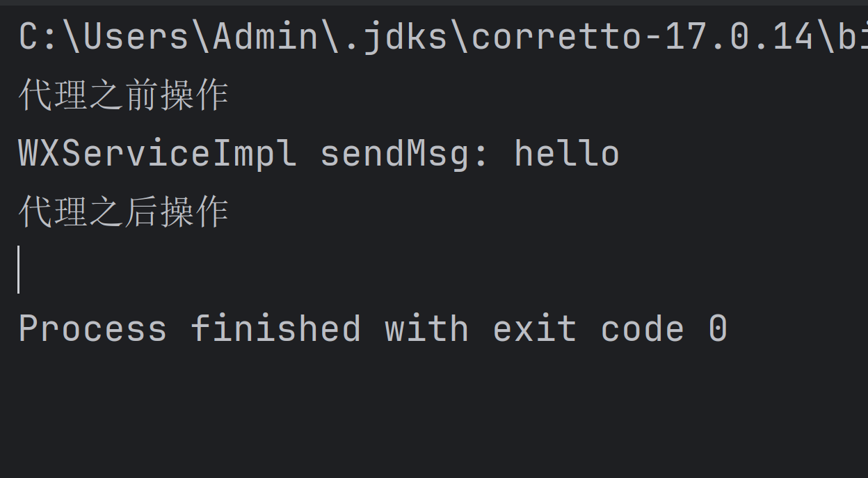Click the word "hello" in the console output
Screen dimensions: 868x478
click(566, 153)
